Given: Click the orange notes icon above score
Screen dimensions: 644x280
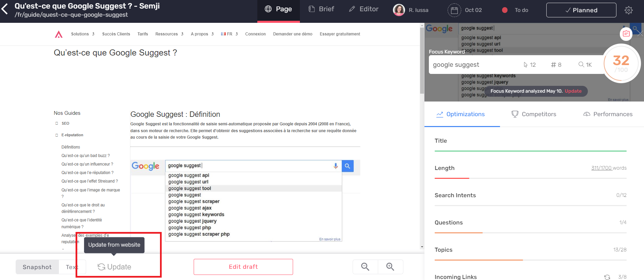Looking at the screenshot, I should tap(626, 34).
